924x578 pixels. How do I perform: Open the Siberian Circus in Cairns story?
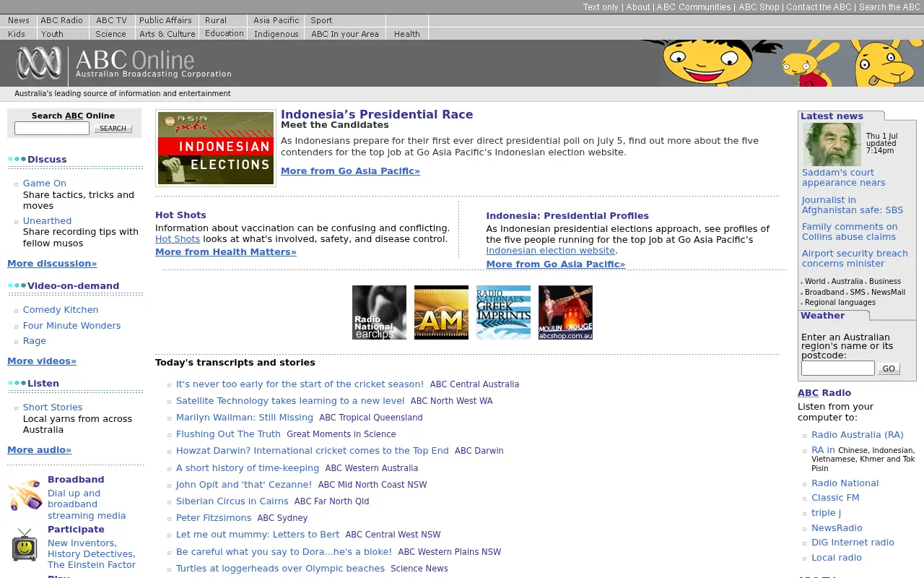tap(232, 501)
